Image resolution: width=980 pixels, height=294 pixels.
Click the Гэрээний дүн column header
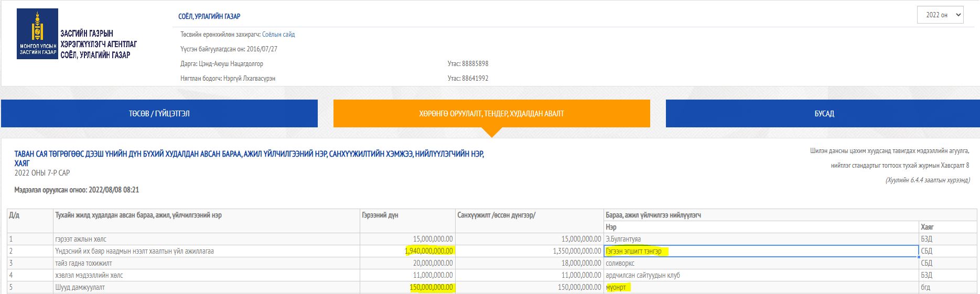pyautogui.click(x=380, y=215)
